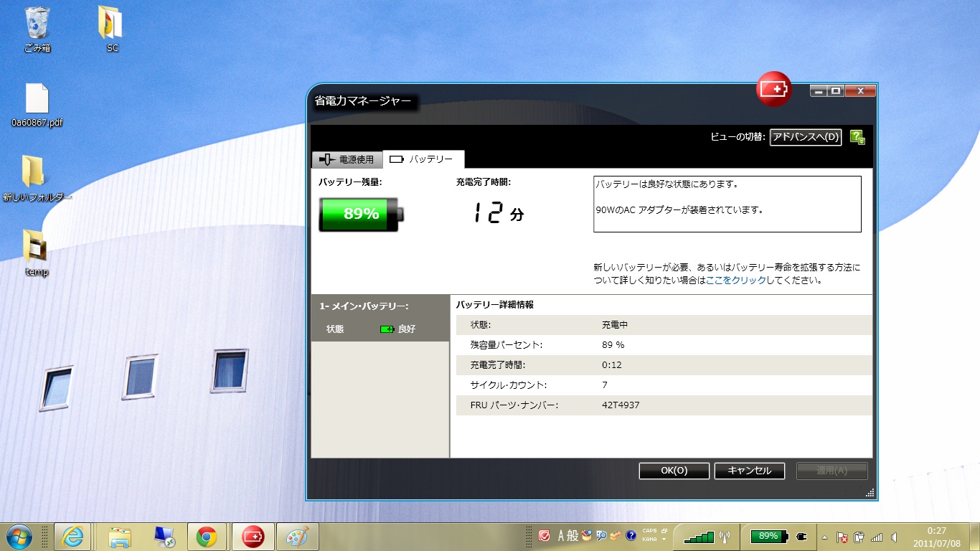The height and width of the screenshot is (551, 980).
Task: Click the OK(O) button
Action: (674, 471)
